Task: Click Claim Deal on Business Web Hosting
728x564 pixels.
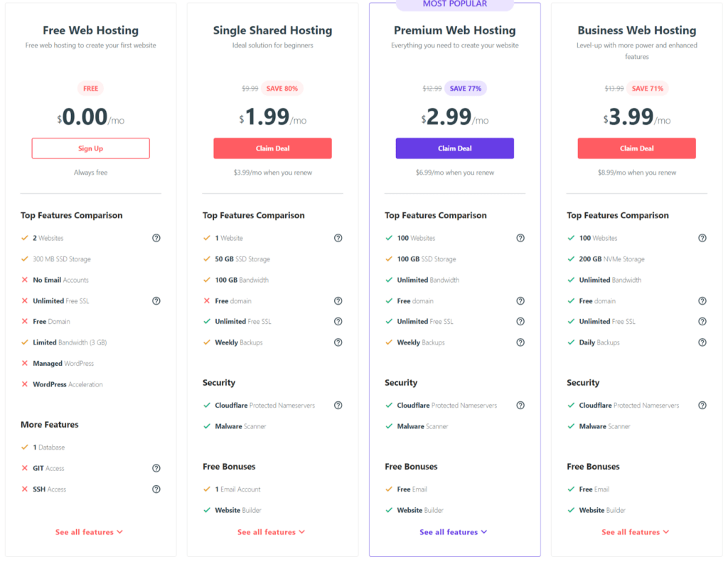Action: [x=636, y=148]
